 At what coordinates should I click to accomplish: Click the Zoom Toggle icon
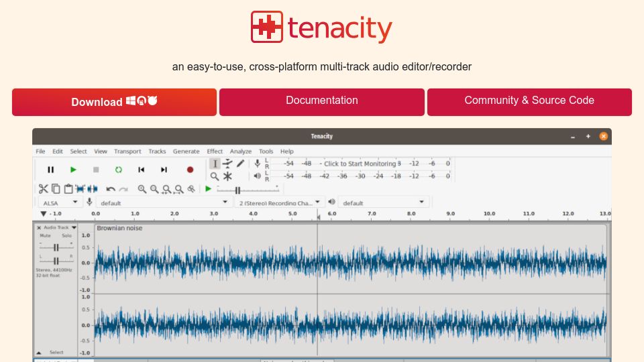pyautogui.click(x=191, y=189)
